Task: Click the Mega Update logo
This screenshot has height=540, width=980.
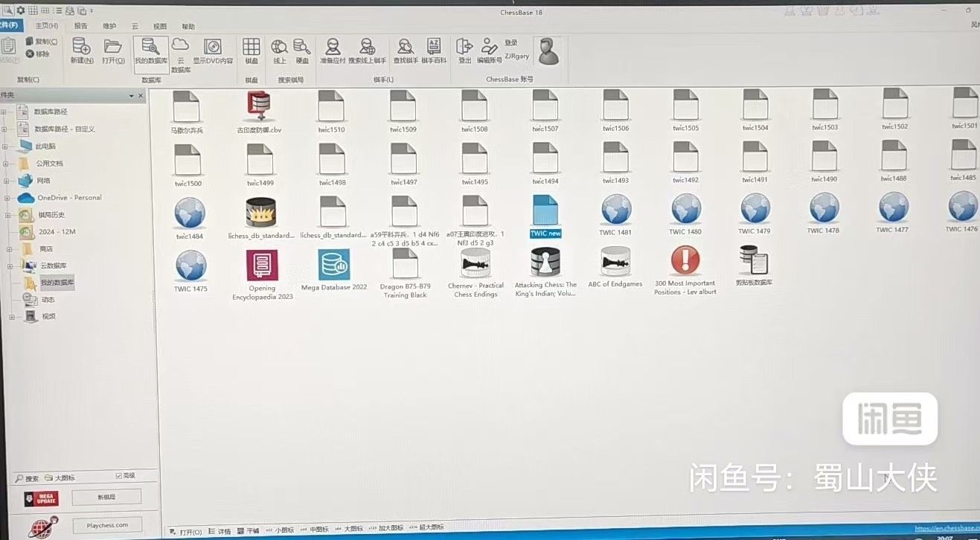Action: [40, 498]
